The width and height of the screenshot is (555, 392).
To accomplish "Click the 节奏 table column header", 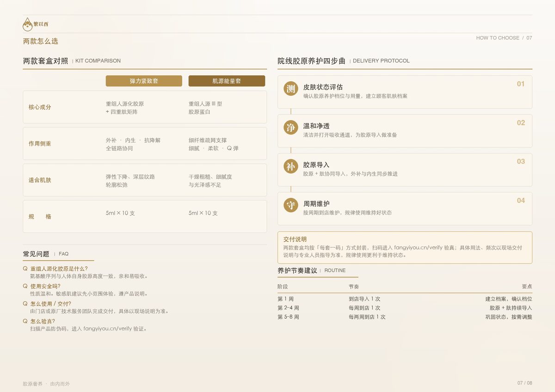I will pyautogui.click(x=354, y=287).
